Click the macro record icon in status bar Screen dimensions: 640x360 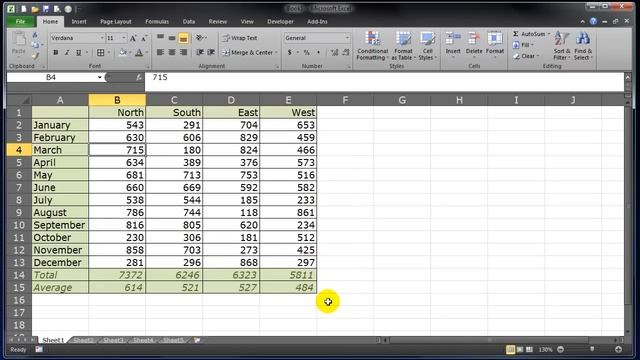[39, 349]
